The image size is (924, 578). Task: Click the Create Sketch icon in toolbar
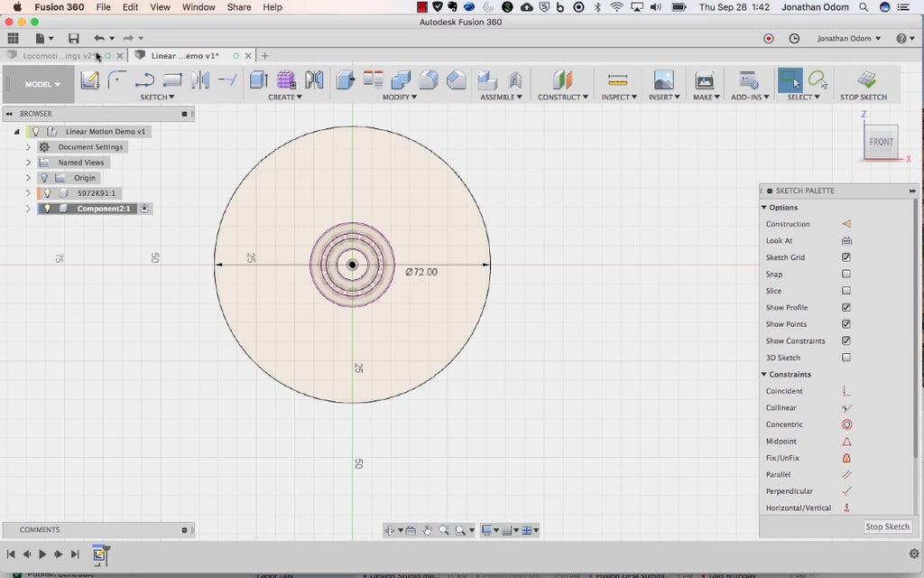point(90,79)
